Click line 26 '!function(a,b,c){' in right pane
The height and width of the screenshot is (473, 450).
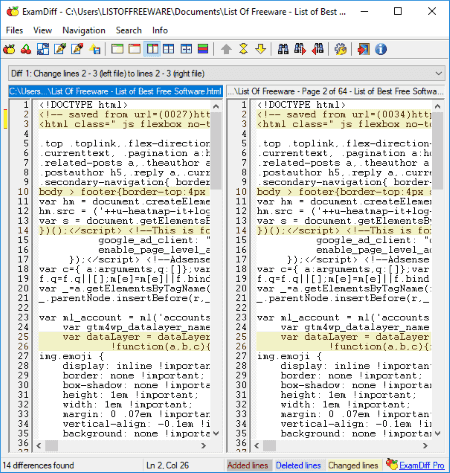pyautogui.click(x=343, y=346)
